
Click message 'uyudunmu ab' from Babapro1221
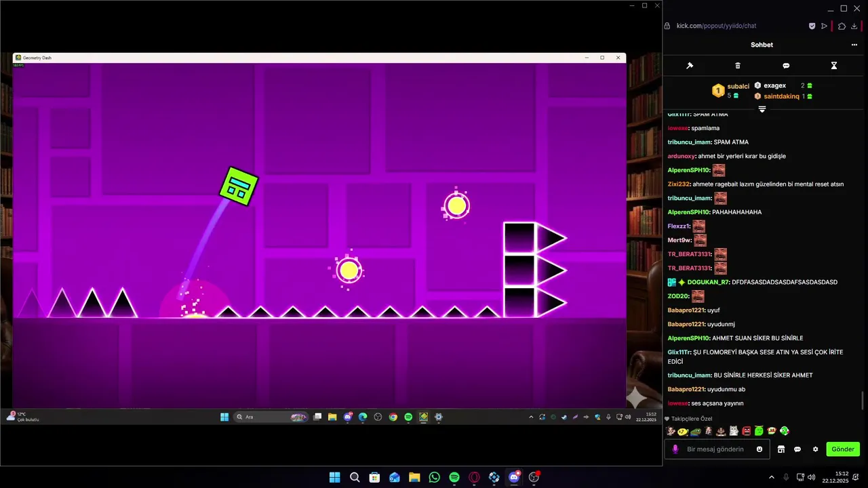coord(726,389)
